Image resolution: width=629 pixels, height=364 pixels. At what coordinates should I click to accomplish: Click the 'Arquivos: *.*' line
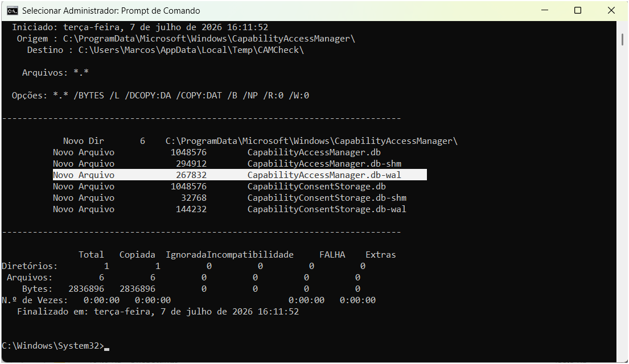pos(55,73)
